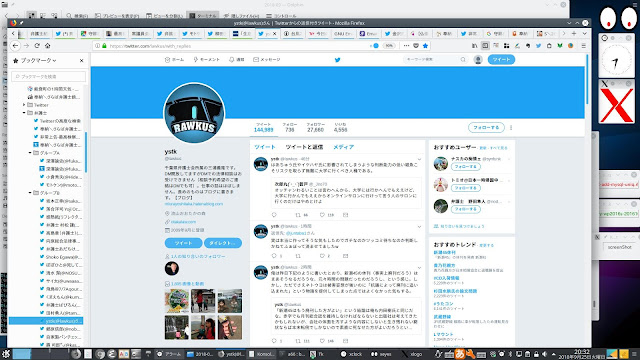Viewport: 640px width, 360px height.
Task: Collapse the グループB bookmark folder
Action: tap(30, 193)
